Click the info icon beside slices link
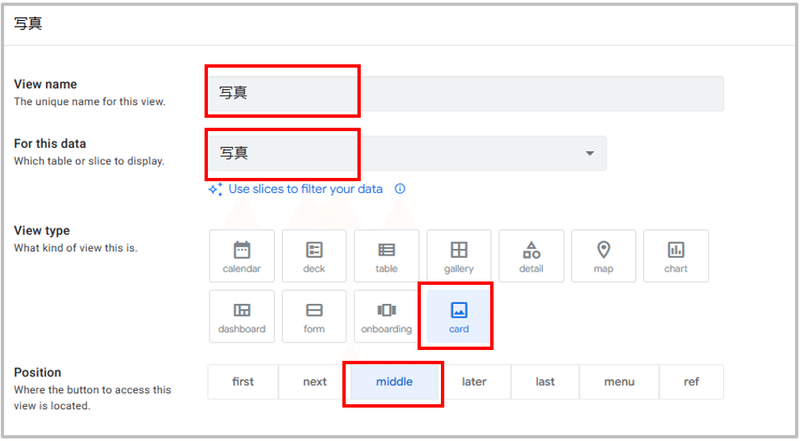 click(x=400, y=189)
